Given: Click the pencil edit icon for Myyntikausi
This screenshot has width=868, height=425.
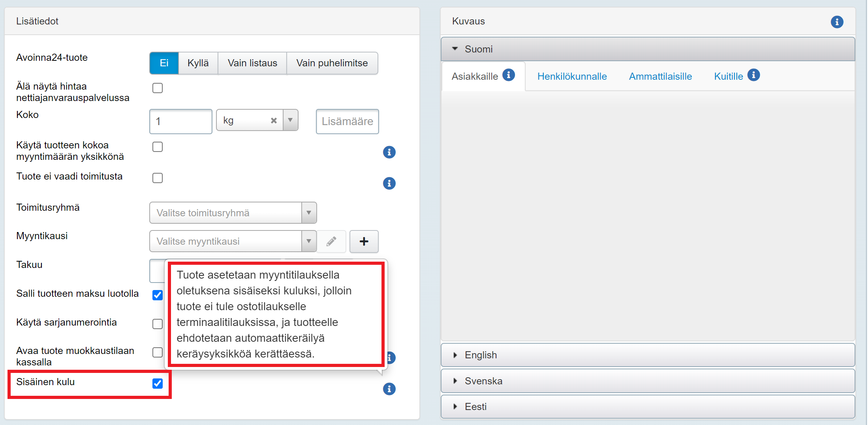Looking at the screenshot, I should pos(332,241).
